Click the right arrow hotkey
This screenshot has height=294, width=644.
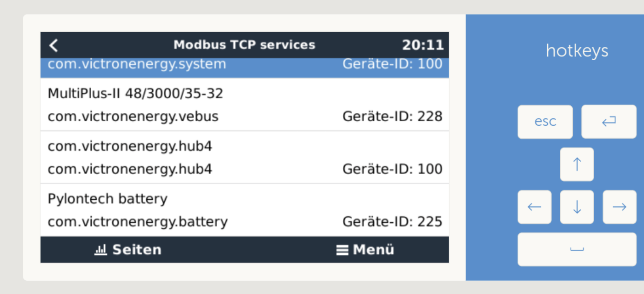pos(619,207)
